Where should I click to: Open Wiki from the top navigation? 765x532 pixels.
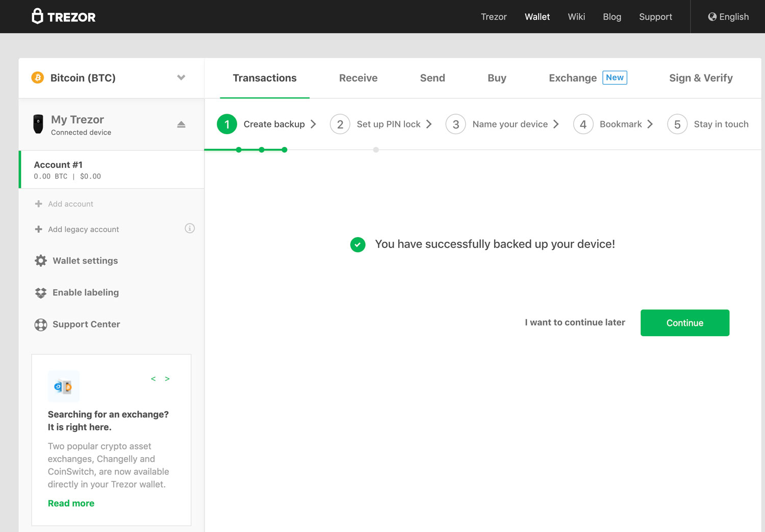pyautogui.click(x=576, y=17)
